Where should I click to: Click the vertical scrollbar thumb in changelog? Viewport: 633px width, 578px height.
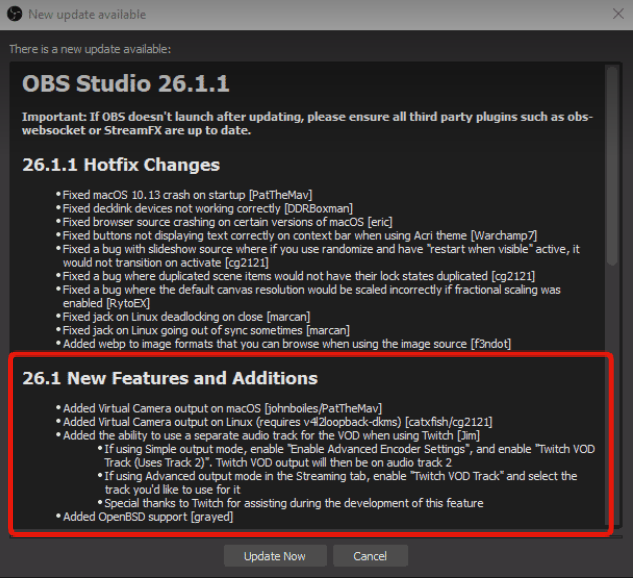(x=612, y=165)
